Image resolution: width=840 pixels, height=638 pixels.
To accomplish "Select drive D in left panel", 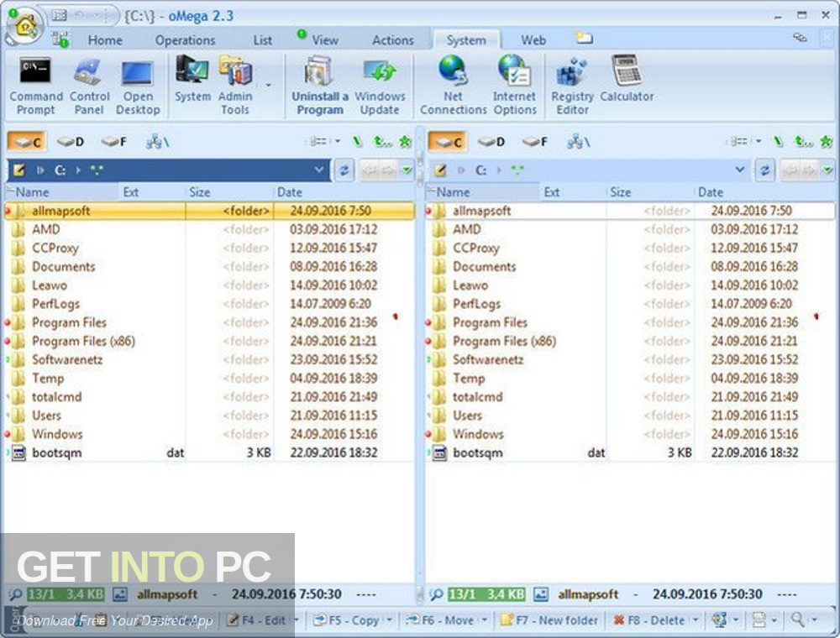I will pos(71,142).
